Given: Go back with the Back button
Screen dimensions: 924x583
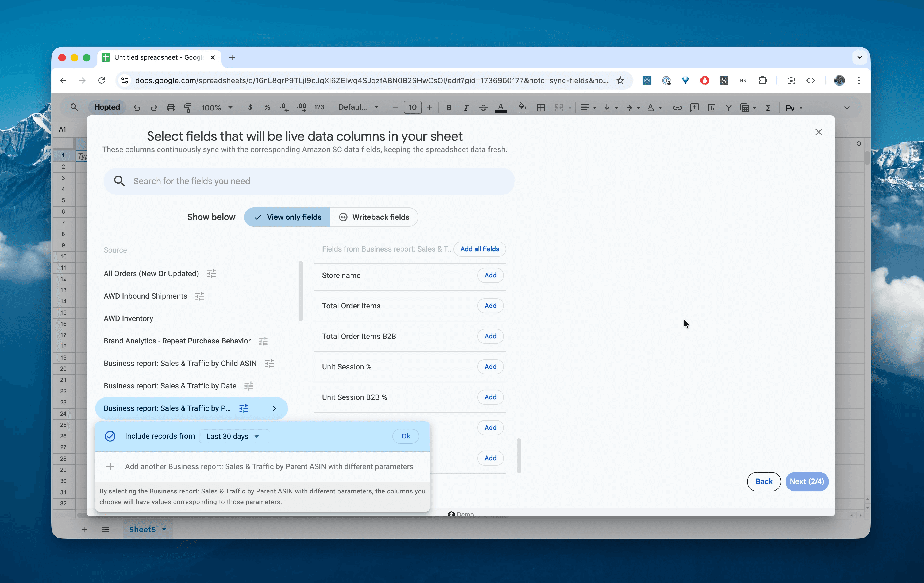Looking at the screenshot, I should (764, 481).
